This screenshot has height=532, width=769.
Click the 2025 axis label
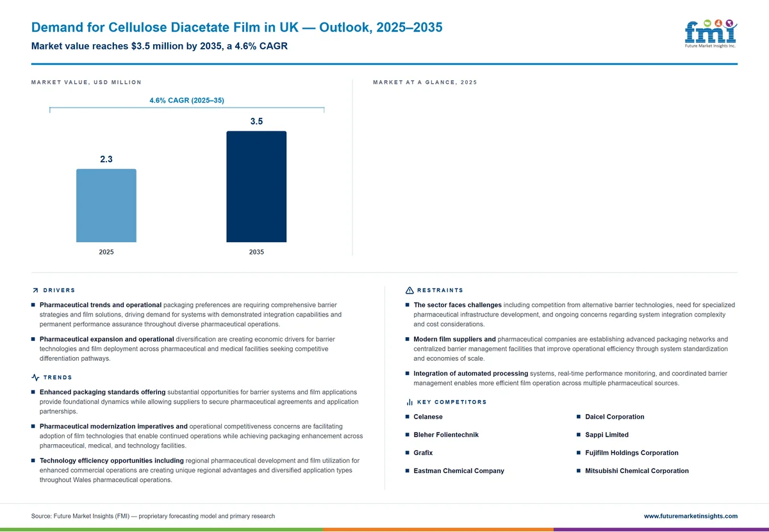click(x=106, y=252)
